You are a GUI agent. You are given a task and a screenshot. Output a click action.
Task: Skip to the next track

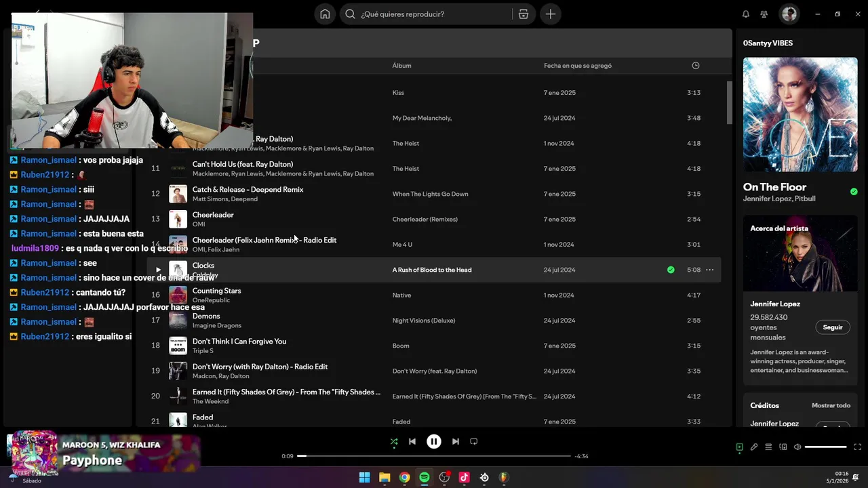coord(456,441)
